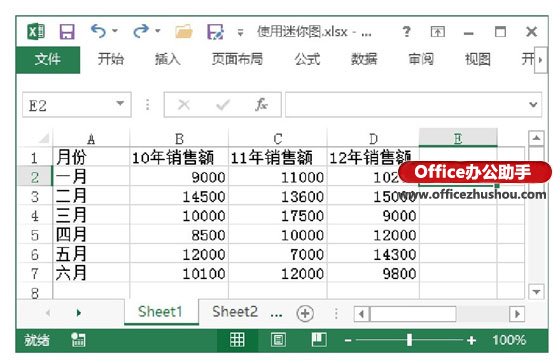Screen dimensions: 560x363
Task: Switch to Normal view
Action: click(x=237, y=339)
